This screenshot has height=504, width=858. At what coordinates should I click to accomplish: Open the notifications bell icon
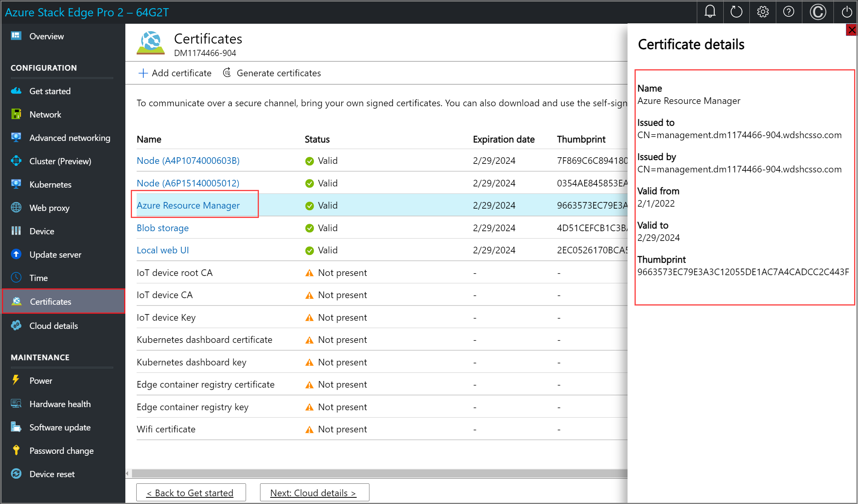pyautogui.click(x=709, y=12)
